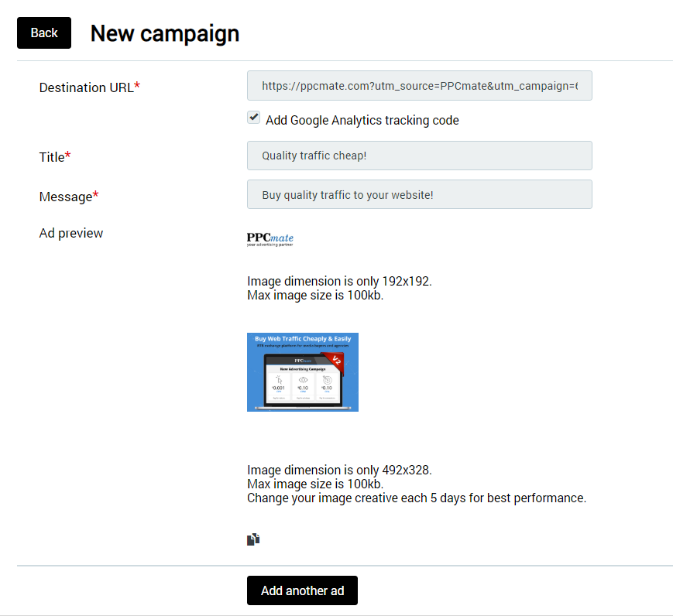This screenshot has height=616, width=673.
Task: Click the PPCmate logo image
Action: (270, 239)
